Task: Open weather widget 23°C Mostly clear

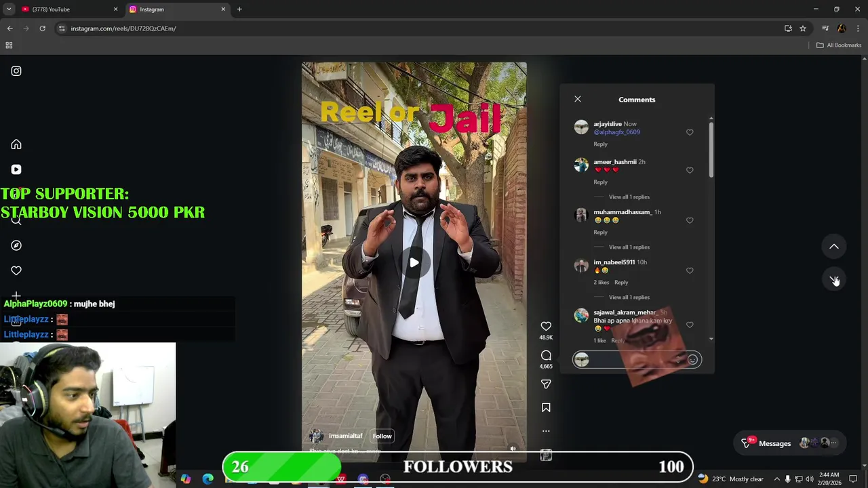Action: [x=730, y=479]
